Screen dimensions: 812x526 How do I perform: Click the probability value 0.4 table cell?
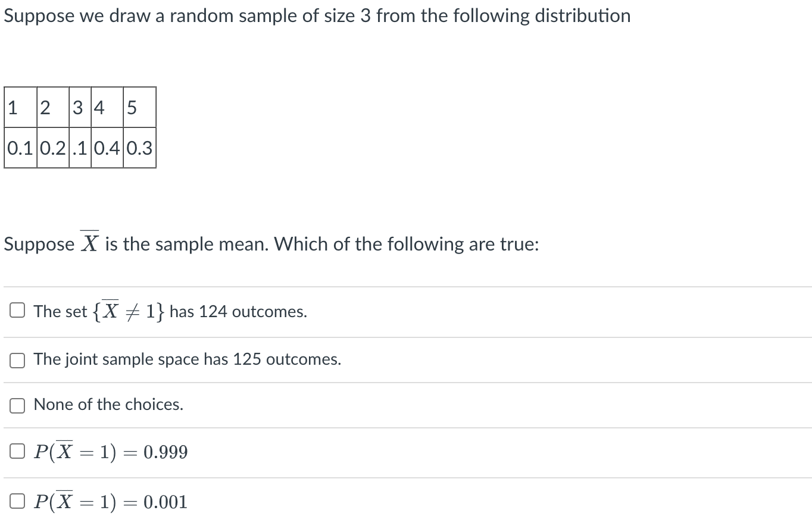click(x=107, y=148)
